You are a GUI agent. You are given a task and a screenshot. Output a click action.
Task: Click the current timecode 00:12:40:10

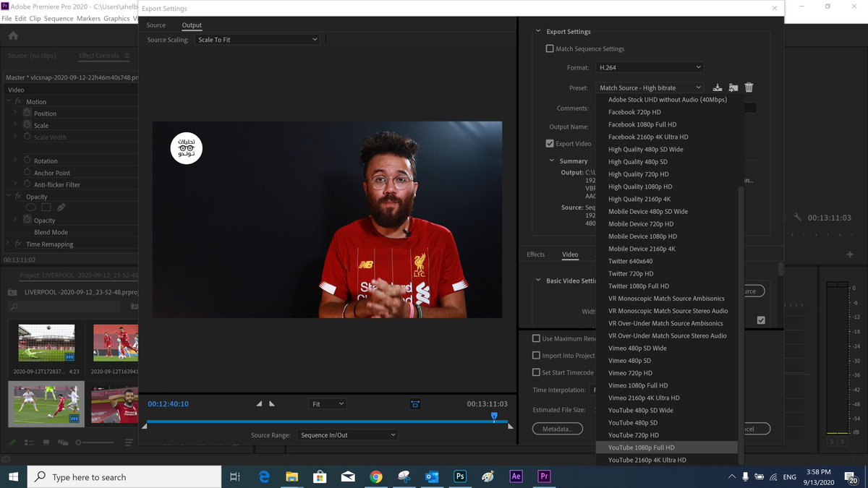(168, 404)
